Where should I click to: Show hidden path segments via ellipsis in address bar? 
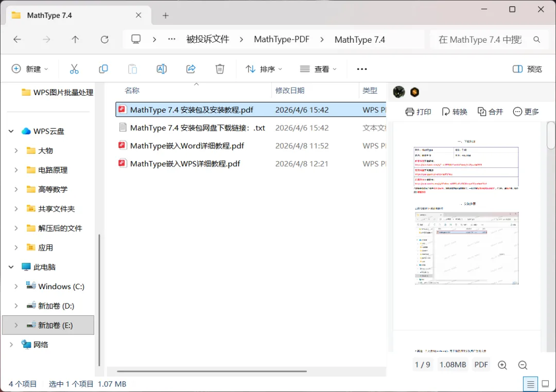click(171, 39)
